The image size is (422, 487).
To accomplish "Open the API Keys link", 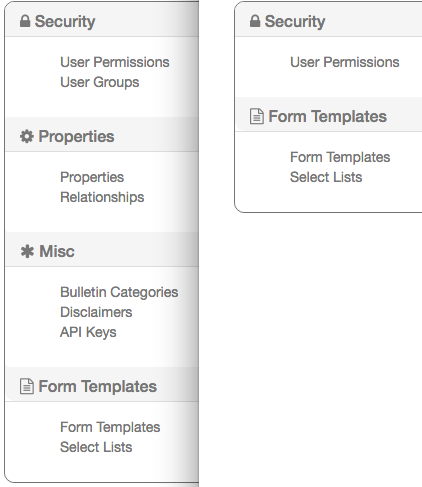I will point(88,332).
